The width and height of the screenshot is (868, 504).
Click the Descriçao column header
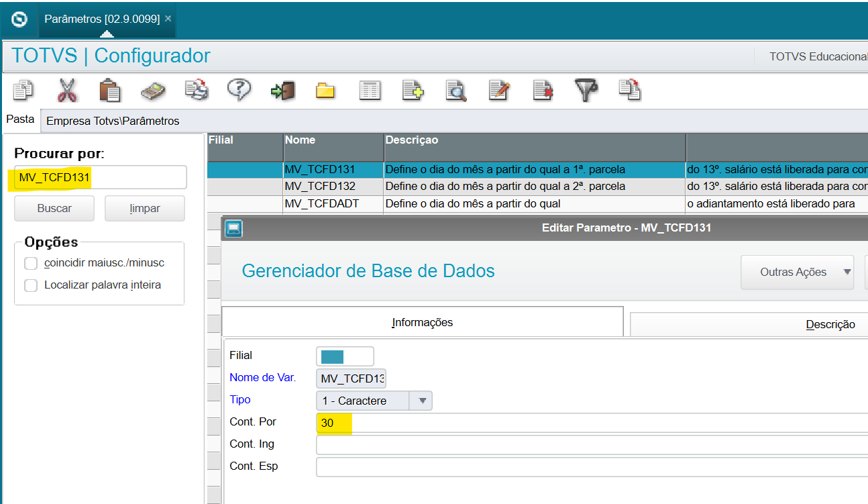[535, 147]
